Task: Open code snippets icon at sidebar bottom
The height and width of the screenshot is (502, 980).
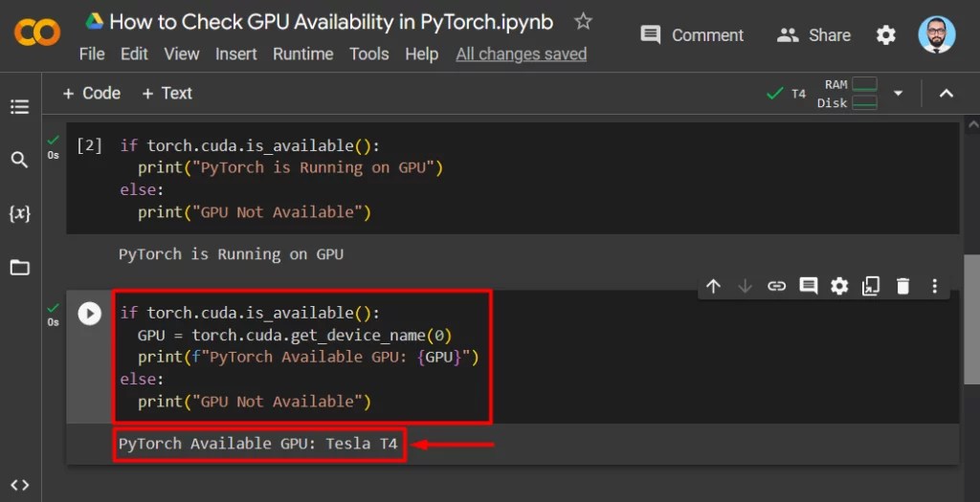Action: [19, 485]
